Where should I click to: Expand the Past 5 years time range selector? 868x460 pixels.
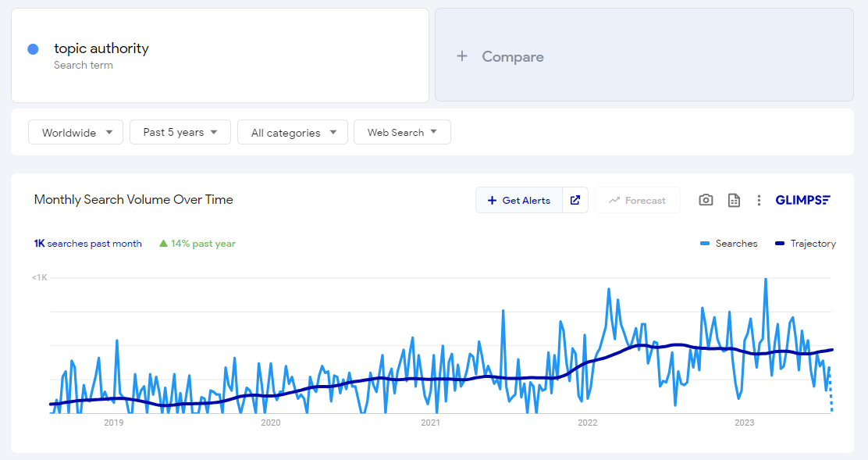180,132
